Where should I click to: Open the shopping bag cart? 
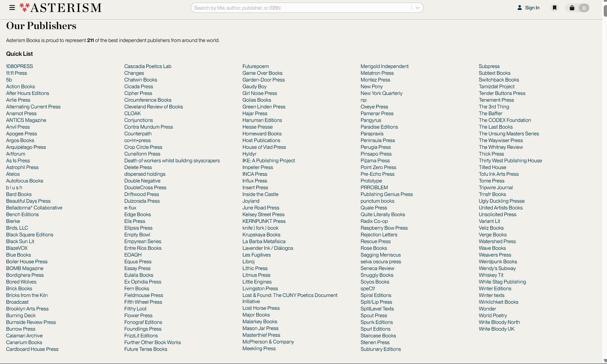pyautogui.click(x=577, y=7)
